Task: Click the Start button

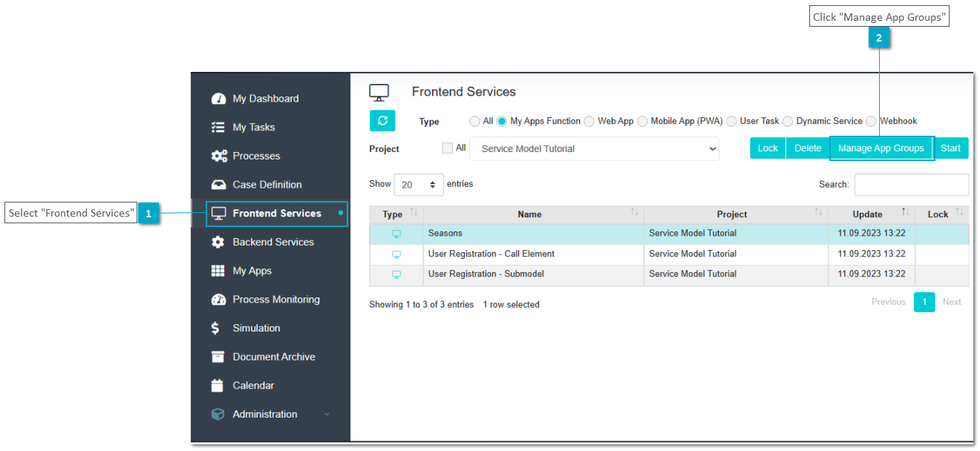Action: [x=951, y=148]
